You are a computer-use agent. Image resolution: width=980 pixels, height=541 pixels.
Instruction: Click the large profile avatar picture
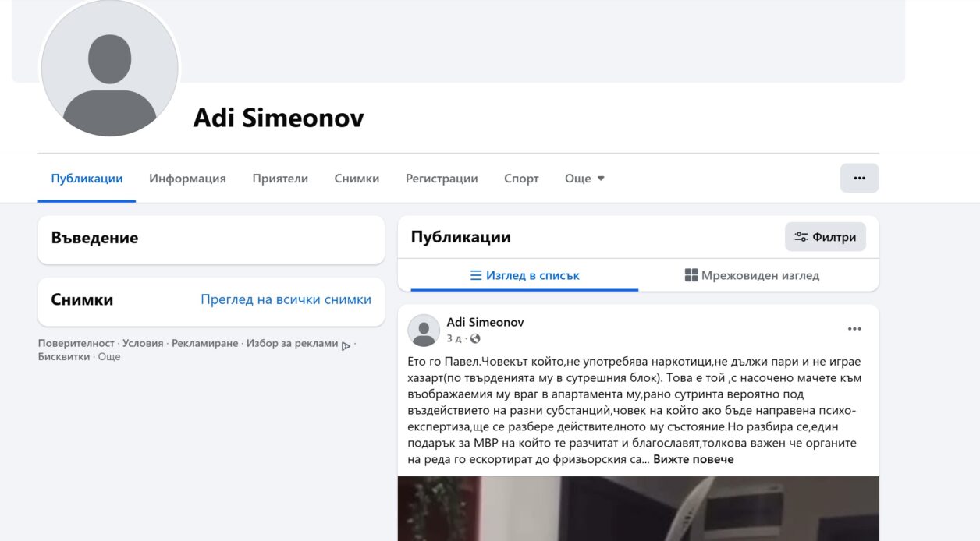click(x=109, y=68)
